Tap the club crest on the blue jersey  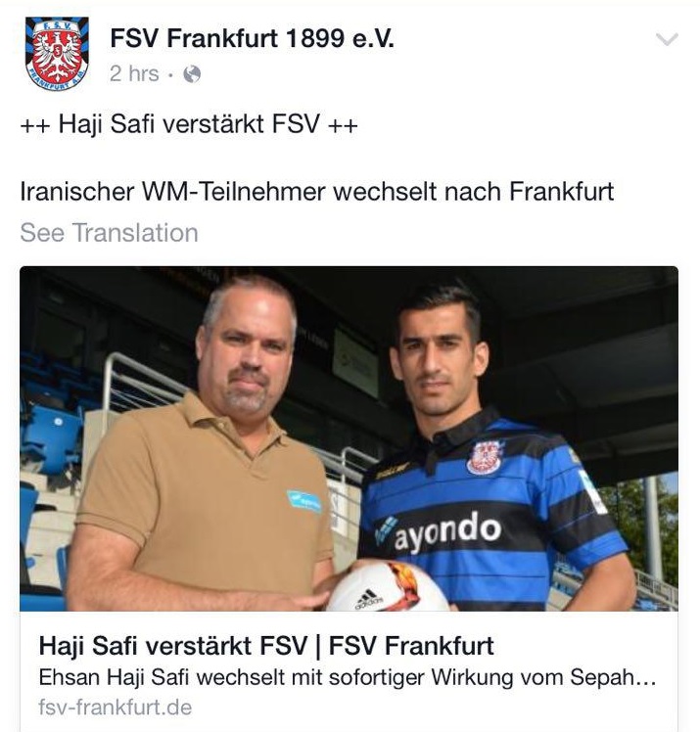pyautogui.click(x=484, y=457)
